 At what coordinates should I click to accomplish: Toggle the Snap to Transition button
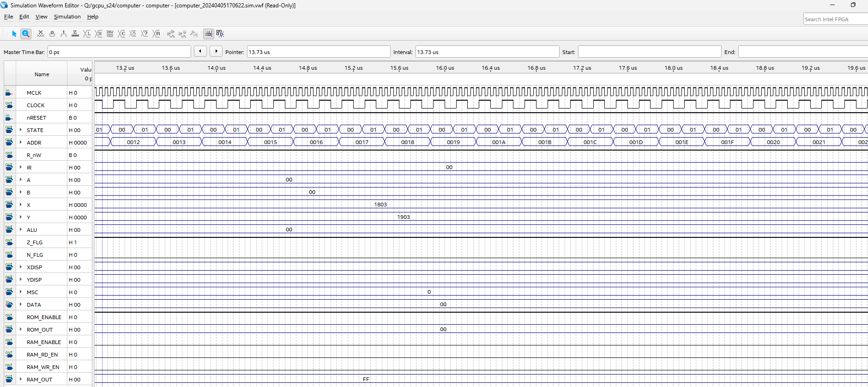(x=209, y=34)
